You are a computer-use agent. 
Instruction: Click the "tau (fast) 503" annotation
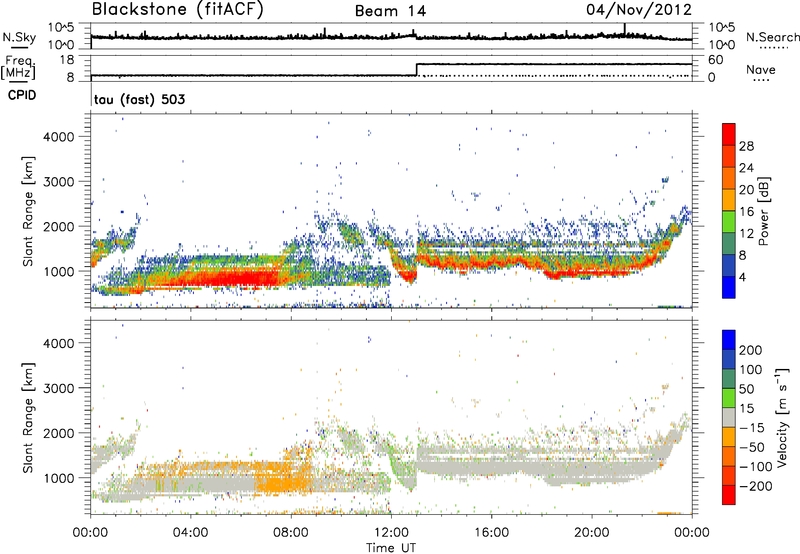point(139,99)
